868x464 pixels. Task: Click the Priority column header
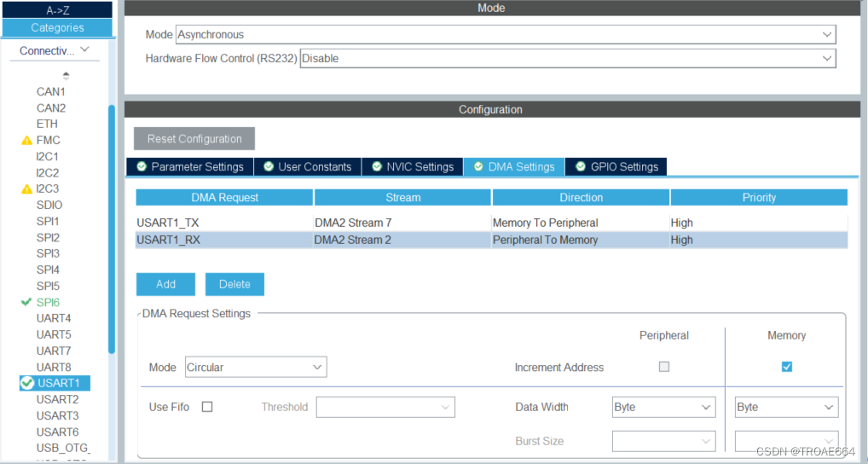[x=759, y=198]
